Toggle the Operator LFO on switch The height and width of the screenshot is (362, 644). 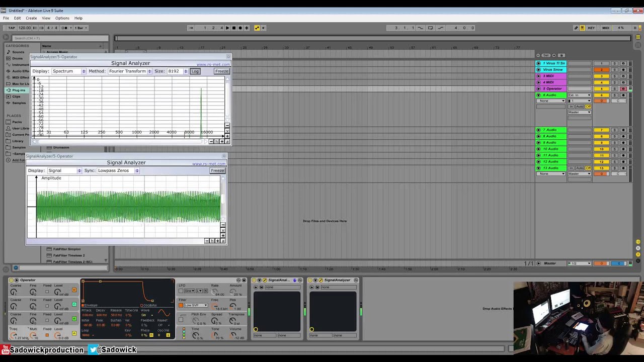(x=181, y=291)
